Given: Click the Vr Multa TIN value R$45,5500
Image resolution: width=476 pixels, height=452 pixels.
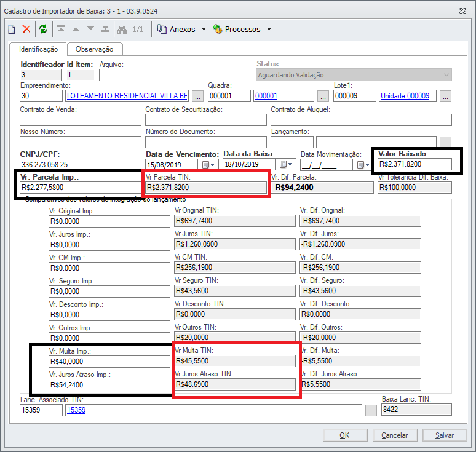Looking at the screenshot, I should coord(235,361).
